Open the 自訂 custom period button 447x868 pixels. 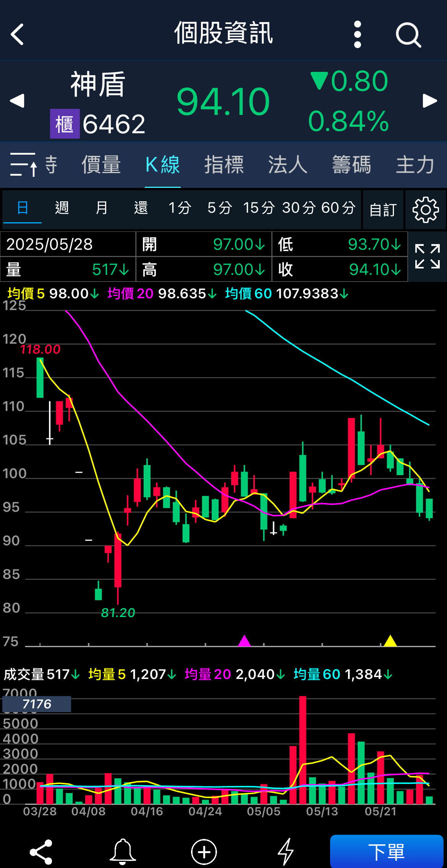point(383,210)
